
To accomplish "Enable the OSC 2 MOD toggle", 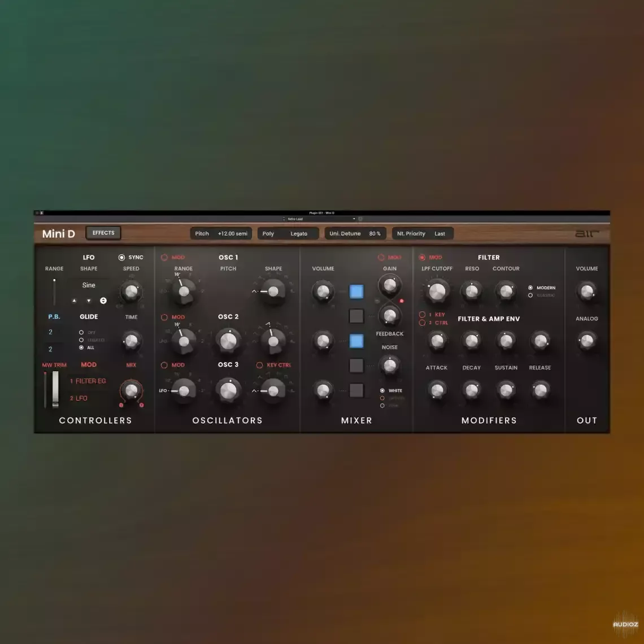I will point(164,317).
